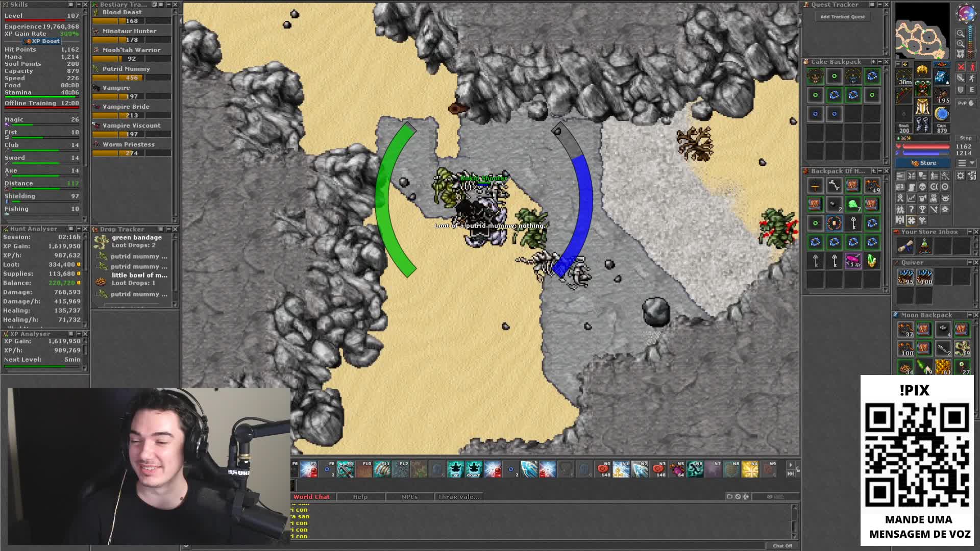Toggle ignore list icon in chat bar

click(x=738, y=496)
